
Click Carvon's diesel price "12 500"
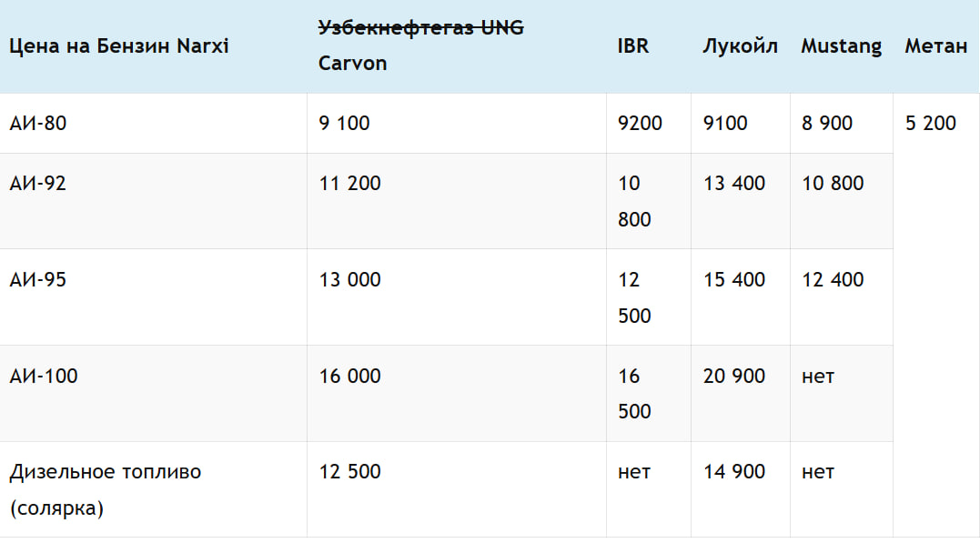click(349, 472)
